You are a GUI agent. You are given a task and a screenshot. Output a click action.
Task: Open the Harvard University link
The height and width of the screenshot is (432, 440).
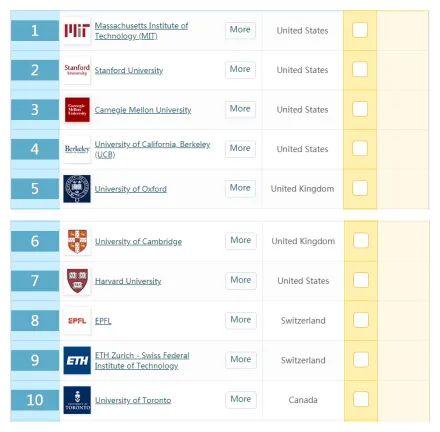(x=128, y=281)
